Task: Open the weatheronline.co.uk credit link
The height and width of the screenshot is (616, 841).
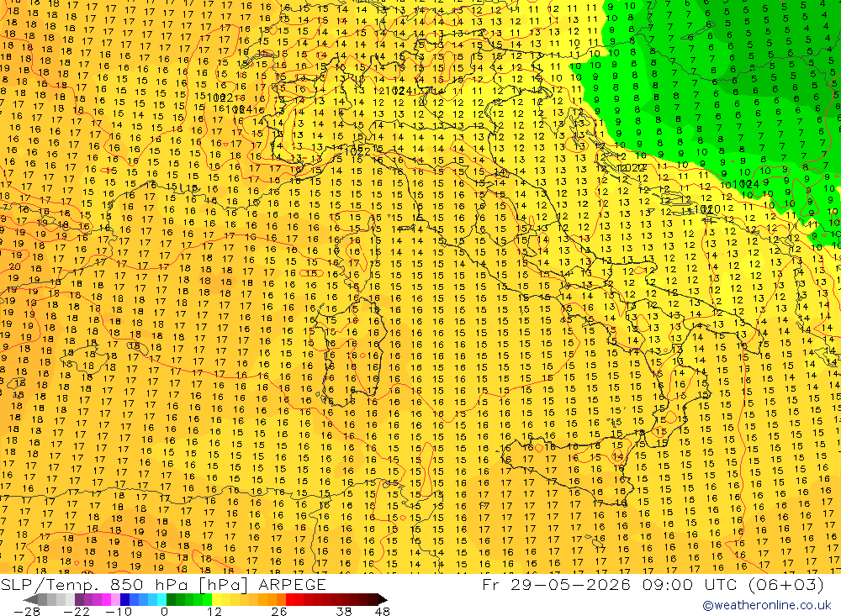Action: click(767, 605)
